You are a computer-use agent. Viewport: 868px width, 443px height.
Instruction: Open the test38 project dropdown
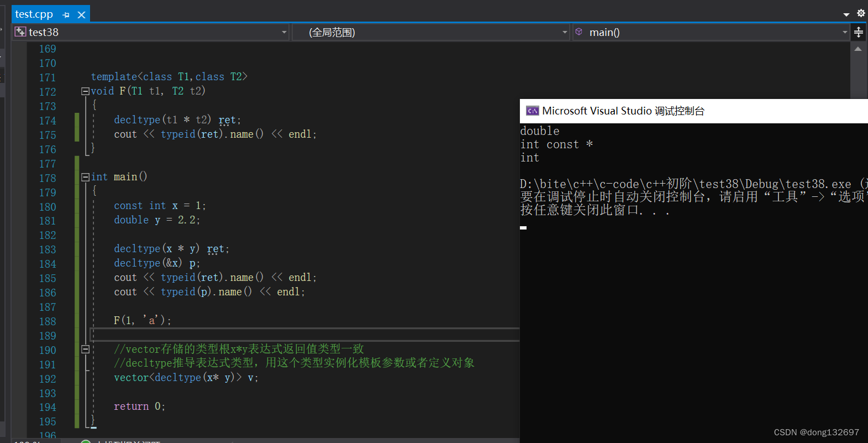click(284, 32)
